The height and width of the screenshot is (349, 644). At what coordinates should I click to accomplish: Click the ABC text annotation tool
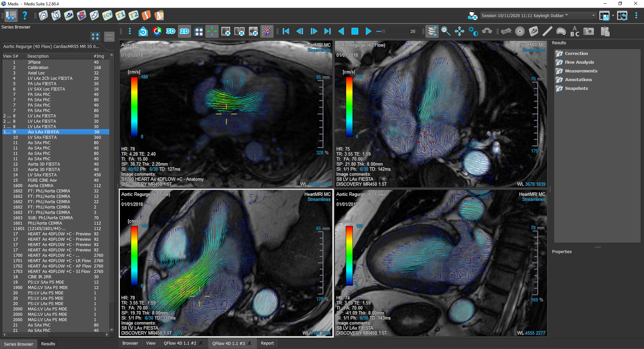(575, 32)
